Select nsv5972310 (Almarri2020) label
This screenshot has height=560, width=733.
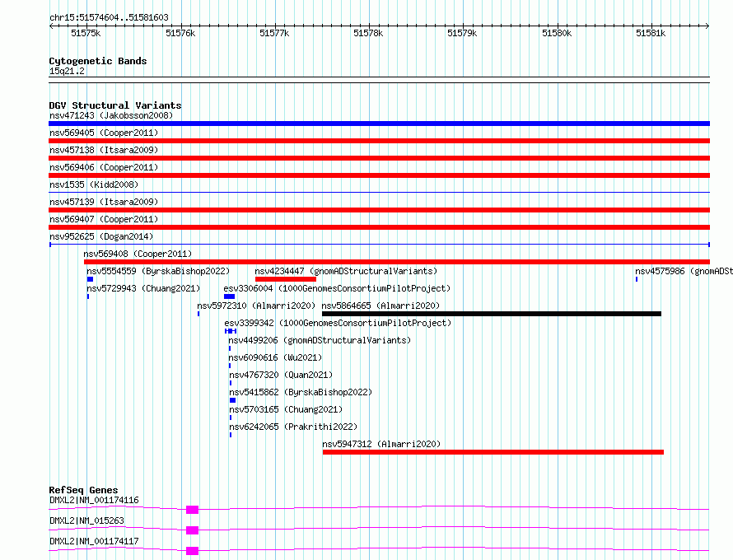coord(256,306)
